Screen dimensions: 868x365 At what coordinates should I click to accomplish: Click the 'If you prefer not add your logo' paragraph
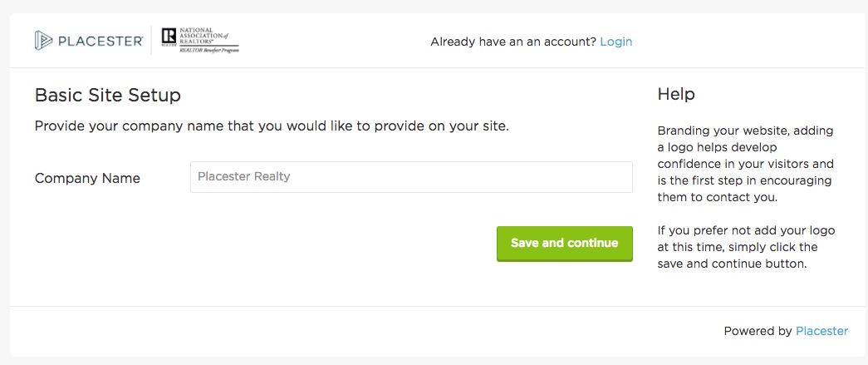tap(746, 247)
